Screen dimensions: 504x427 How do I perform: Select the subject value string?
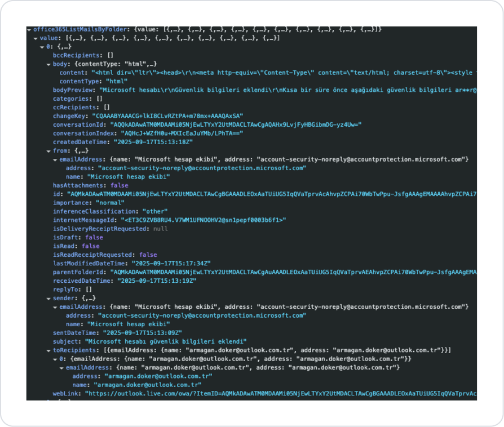pyautogui.click(x=166, y=341)
